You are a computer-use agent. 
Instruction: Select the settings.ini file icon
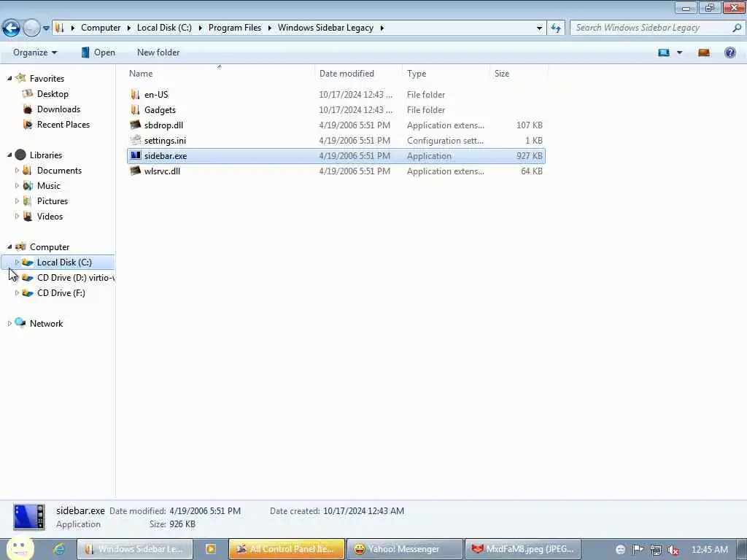135,140
